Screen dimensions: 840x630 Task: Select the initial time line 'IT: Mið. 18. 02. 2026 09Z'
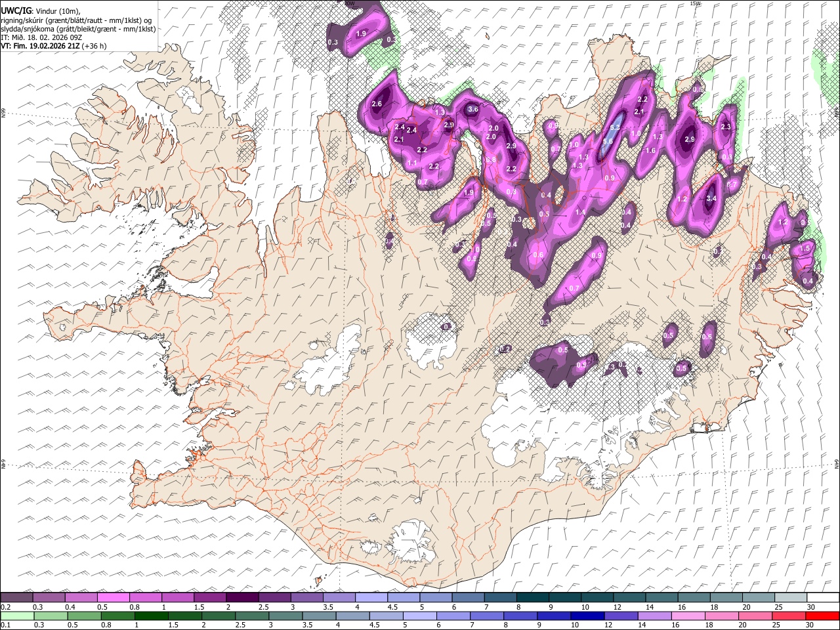click(x=41, y=37)
